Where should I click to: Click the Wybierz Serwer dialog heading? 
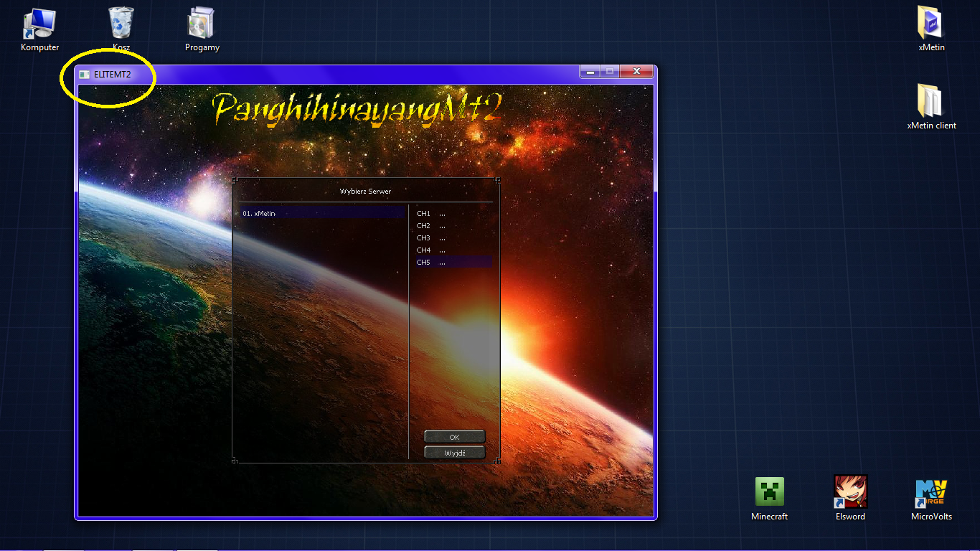(365, 191)
